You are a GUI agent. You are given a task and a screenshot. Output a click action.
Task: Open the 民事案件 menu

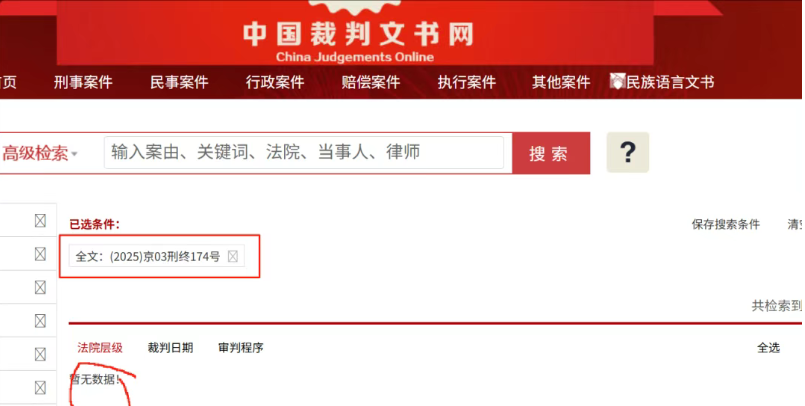(x=179, y=82)
